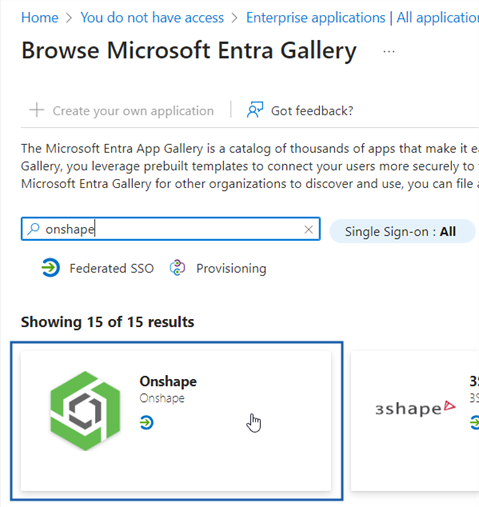Click the Provisioning legend icon
The image size is (479, 507).
177,268
